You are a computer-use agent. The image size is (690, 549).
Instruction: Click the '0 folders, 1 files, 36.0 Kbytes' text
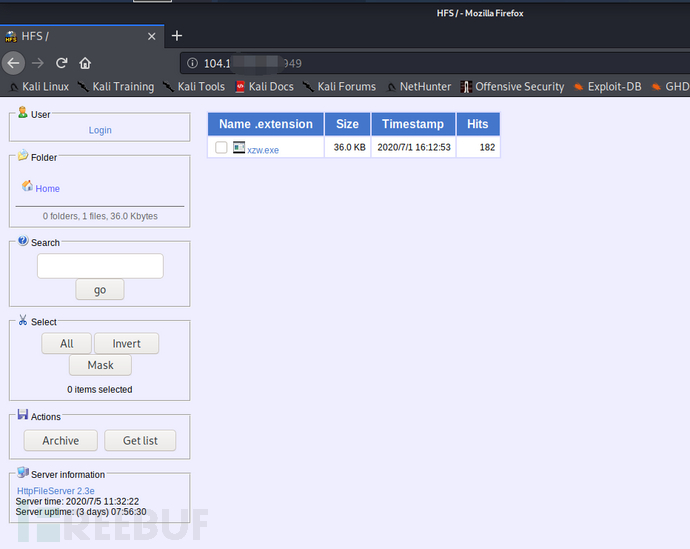[x=100, y=216]
